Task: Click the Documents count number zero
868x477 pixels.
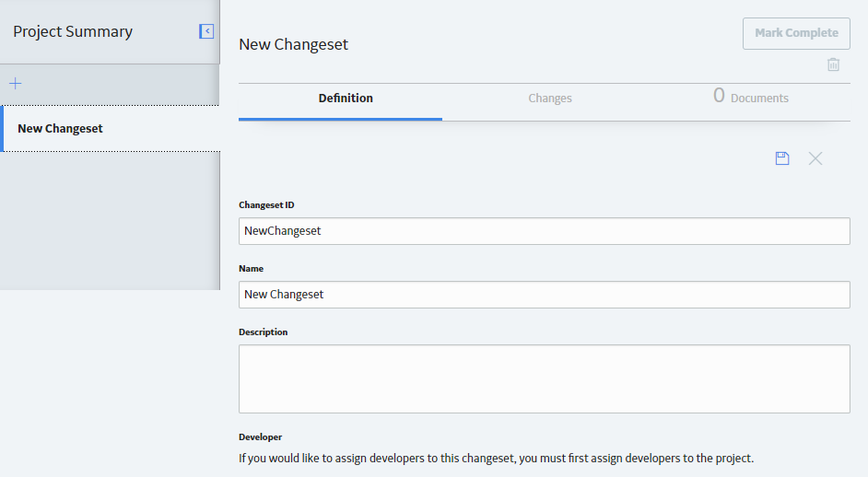Action: coord(719,96)
